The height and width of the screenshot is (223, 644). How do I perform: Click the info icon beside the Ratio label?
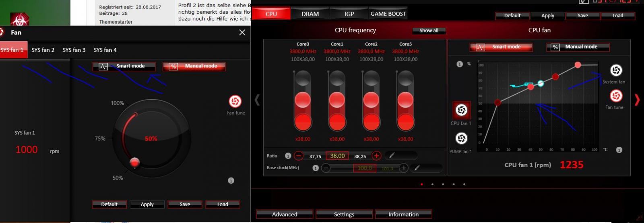pos(288,156)
